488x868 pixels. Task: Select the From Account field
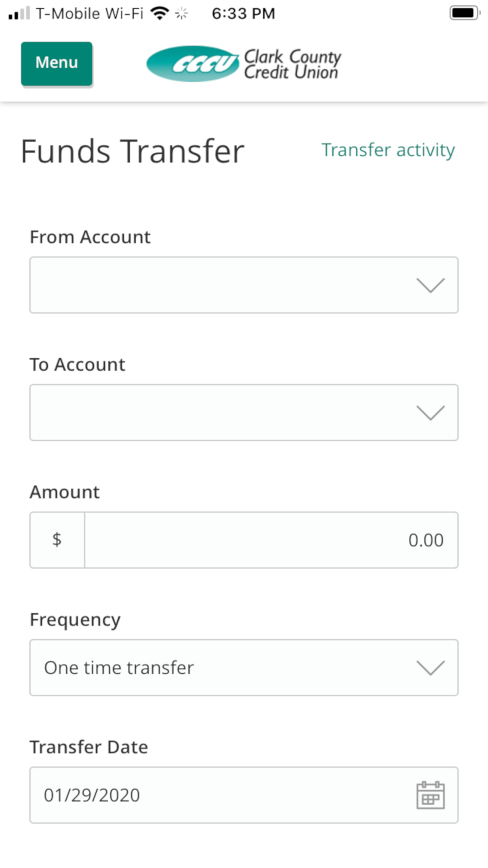220,285
